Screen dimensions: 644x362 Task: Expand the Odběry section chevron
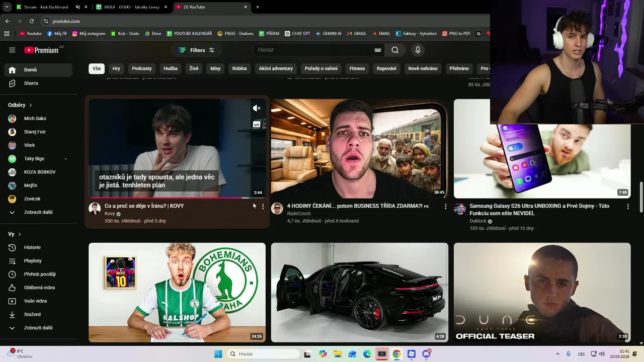tap(31, 105)
